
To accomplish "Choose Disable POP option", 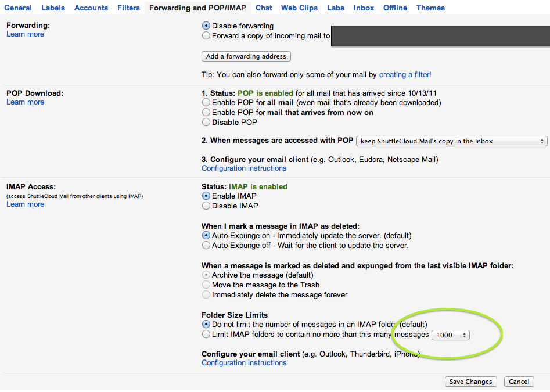I will point(206,123).
